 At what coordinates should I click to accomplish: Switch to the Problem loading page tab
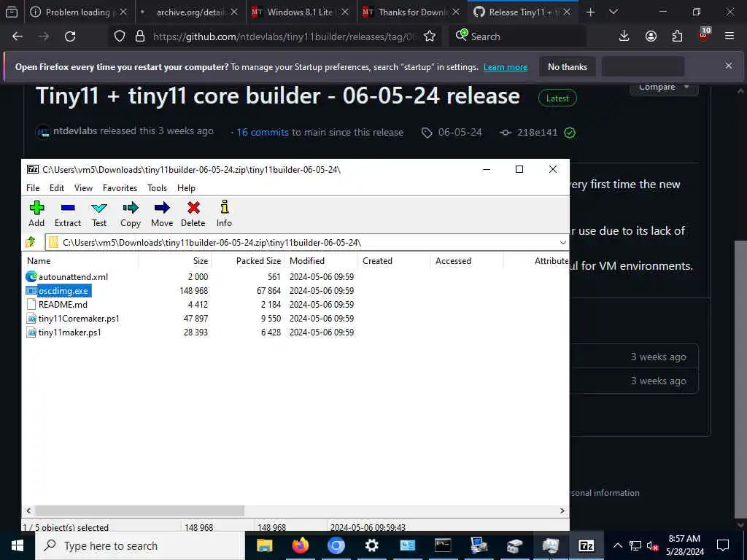click(79, 12)
